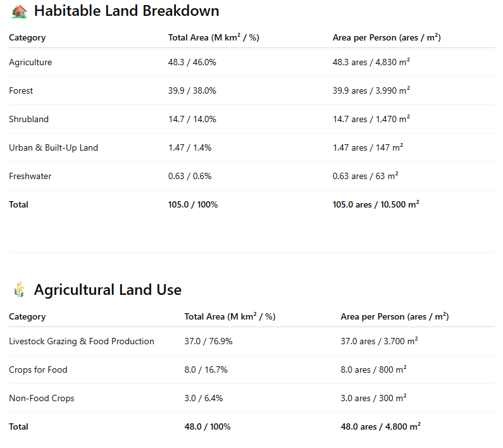Select the Freshwater row label
Screen dimensions: 503x448
[x=30, y=176]
